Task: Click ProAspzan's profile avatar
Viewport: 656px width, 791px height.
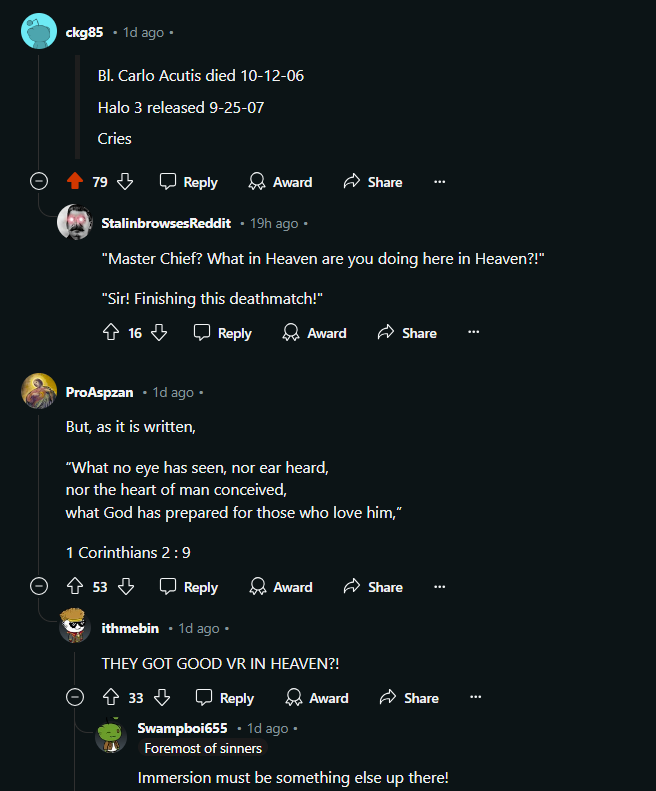Action: pos(39,391)
